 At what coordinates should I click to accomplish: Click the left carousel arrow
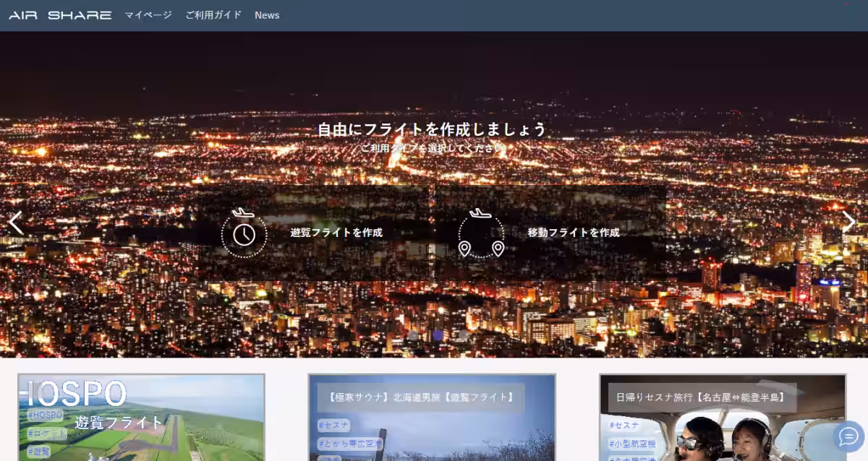coord(14,223)
